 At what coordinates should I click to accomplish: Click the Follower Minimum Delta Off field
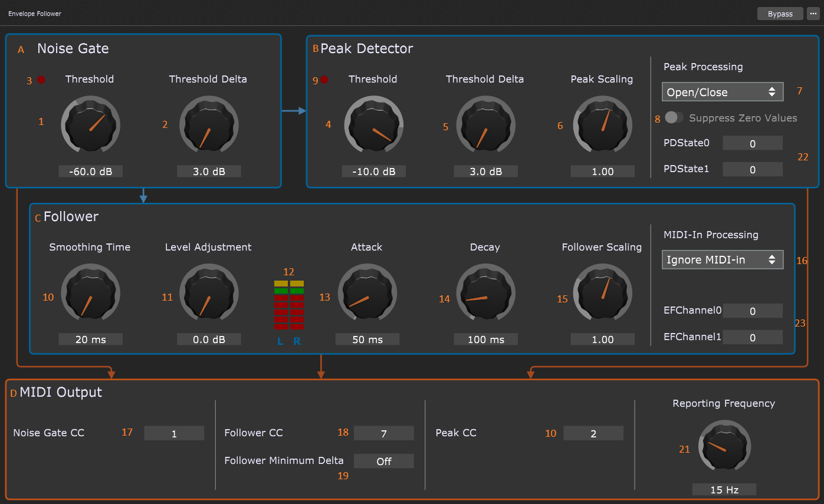click(383, 461)
